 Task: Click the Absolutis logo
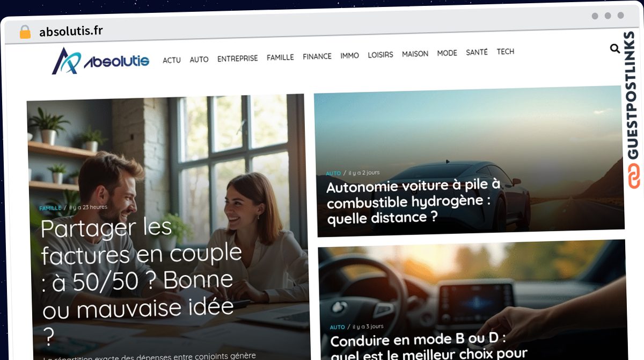point(100,61)
